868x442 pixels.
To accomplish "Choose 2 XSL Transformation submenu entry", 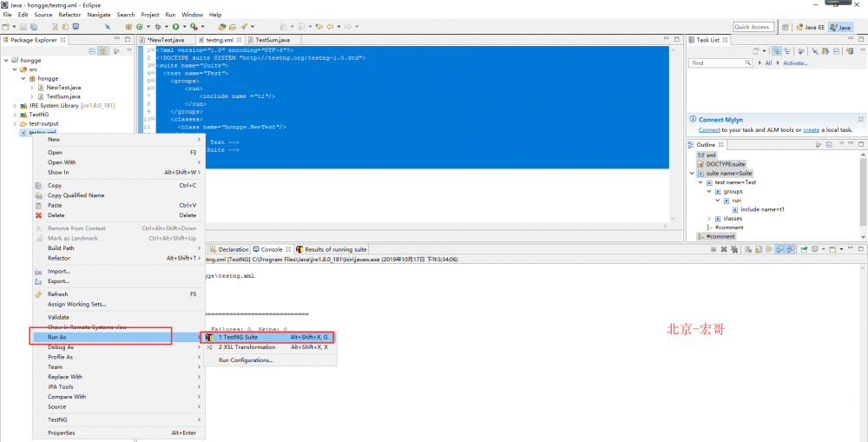I will (x=270, y=347).
